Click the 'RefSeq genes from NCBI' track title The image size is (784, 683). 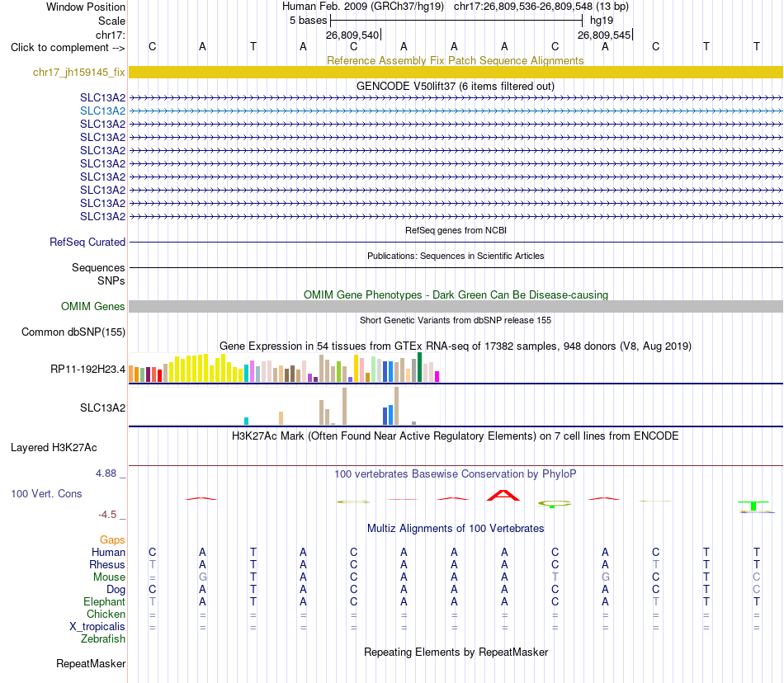click(456, 230)
